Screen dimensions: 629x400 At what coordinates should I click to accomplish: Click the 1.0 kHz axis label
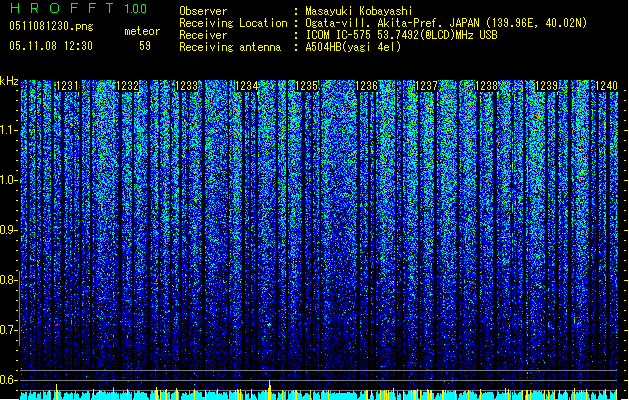(8, 180)
